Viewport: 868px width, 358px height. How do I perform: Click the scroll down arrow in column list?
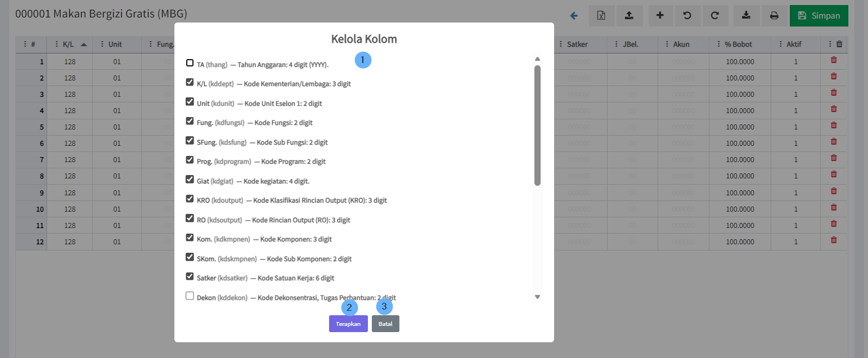[x=537, y=297]
